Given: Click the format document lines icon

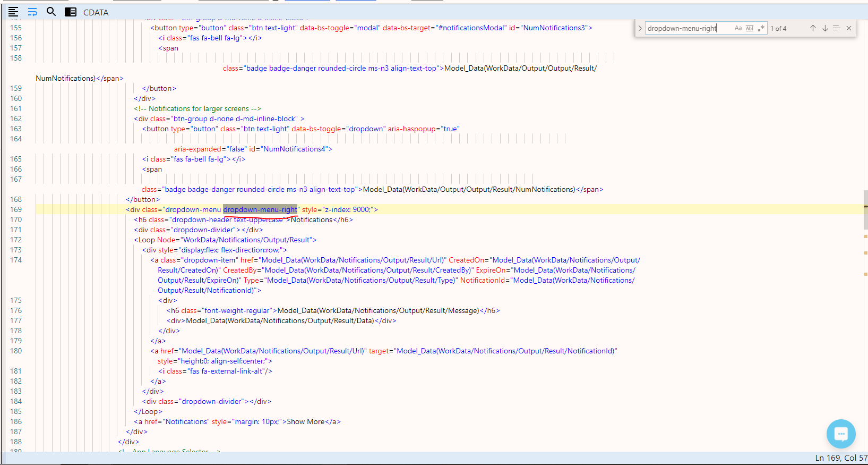Looking at the screenshot, I should point(13,12).
